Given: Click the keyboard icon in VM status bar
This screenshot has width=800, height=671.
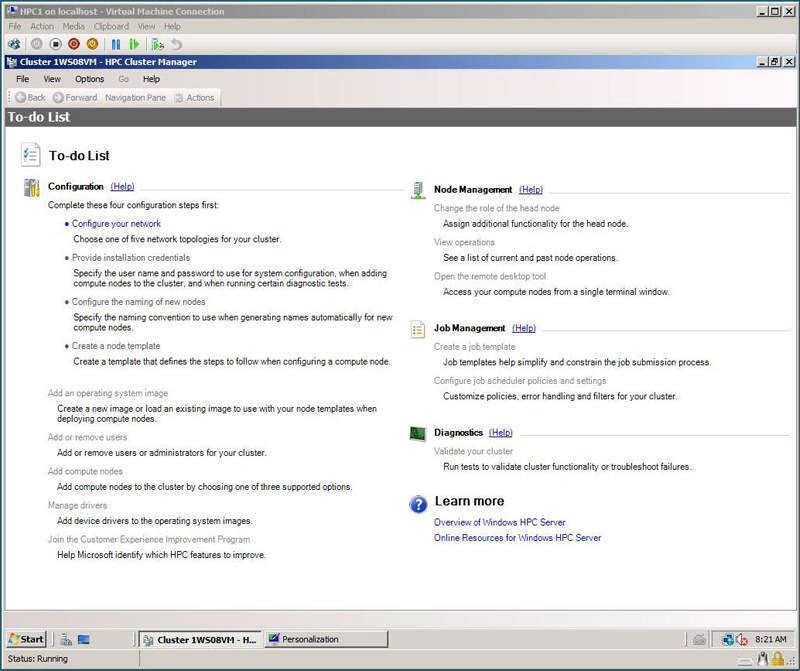Looking at the screenshot, I should [x=745, y=661].
